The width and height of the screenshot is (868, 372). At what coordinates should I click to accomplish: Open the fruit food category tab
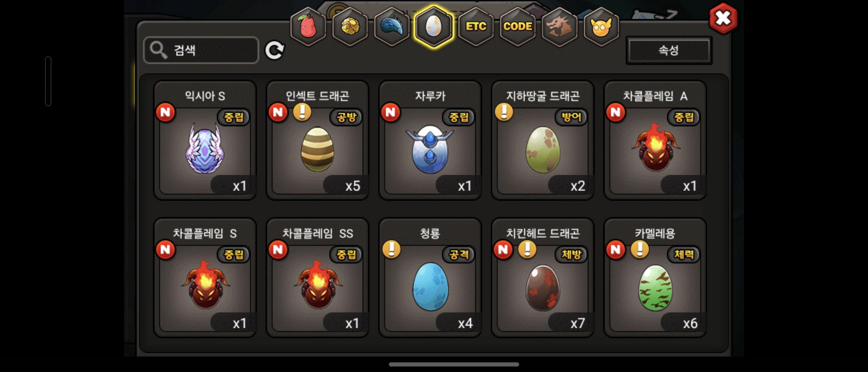[308, 27]
